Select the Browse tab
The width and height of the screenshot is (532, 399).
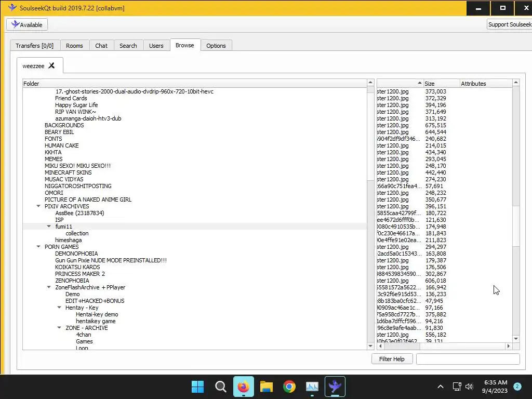click(185, 45)
